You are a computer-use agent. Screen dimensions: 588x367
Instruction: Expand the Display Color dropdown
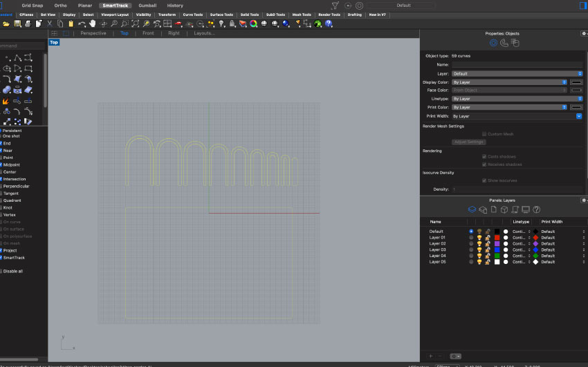[508, 82]
